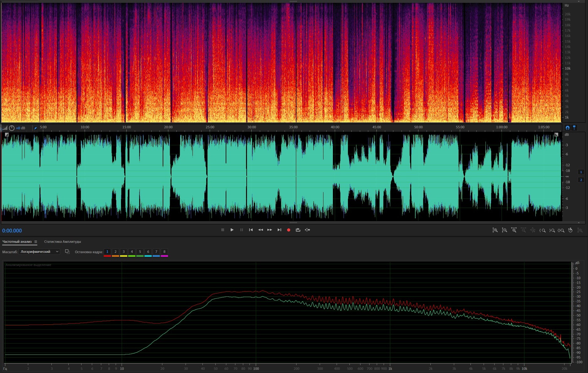This screenshot has width=588, height=373.
Task: Jump to previous marker with Move Playhead to Previous
Action: pos(251,230)
